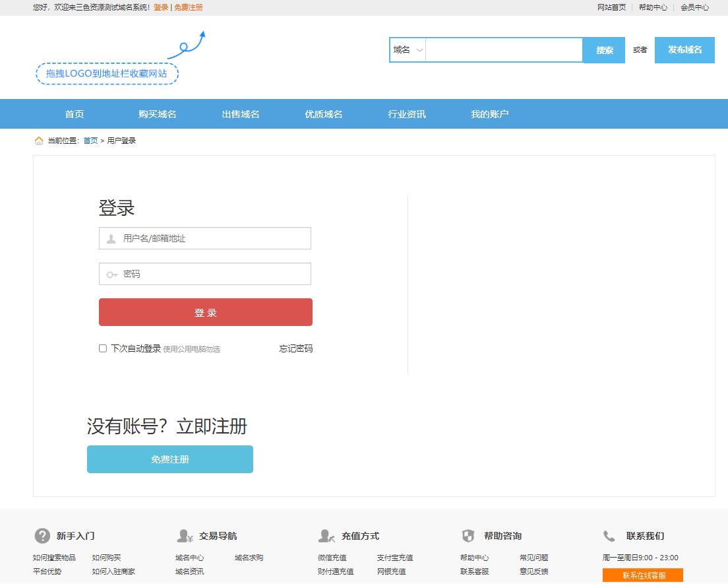Open the 域名 search type dropdown
The image size is (728, 584).
pos(408,49)
